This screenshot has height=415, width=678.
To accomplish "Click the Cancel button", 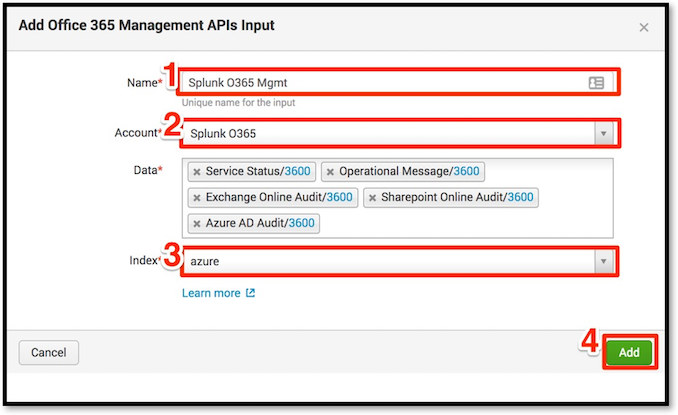I will point(48,352).
